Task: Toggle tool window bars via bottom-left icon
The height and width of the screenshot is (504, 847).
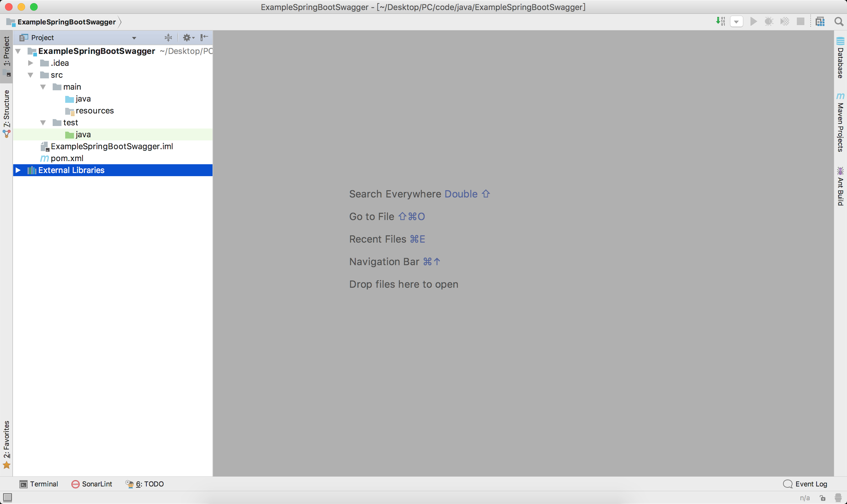Action: 7,498
